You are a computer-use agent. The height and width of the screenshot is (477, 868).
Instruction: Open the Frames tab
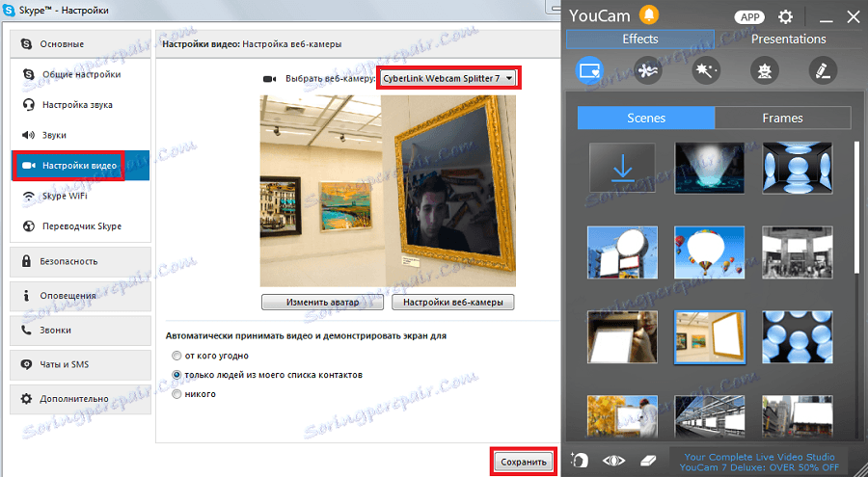782,118
